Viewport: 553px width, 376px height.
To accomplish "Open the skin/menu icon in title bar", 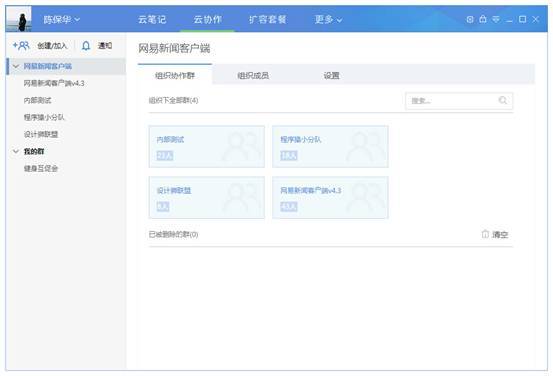I will tap(496, 19).
